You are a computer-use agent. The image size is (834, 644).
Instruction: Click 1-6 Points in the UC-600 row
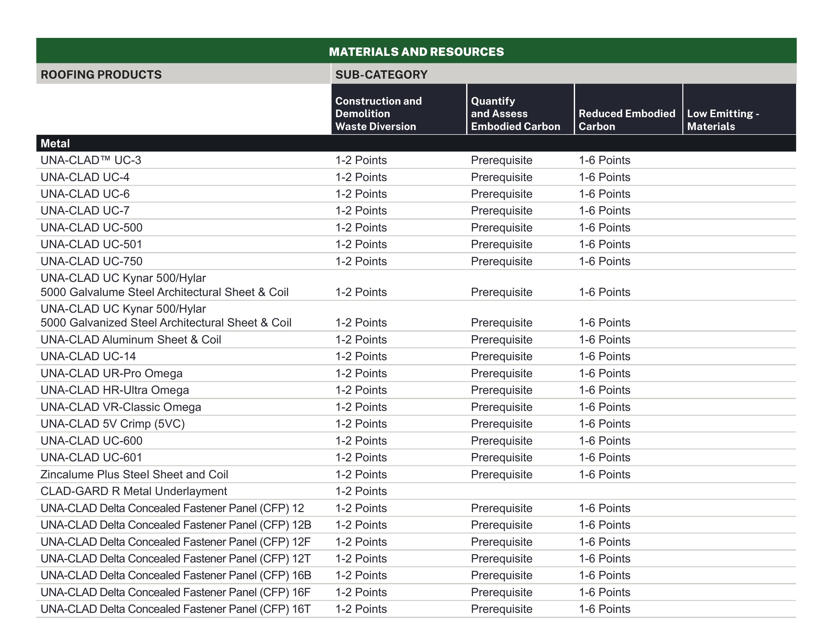(605, 441)
